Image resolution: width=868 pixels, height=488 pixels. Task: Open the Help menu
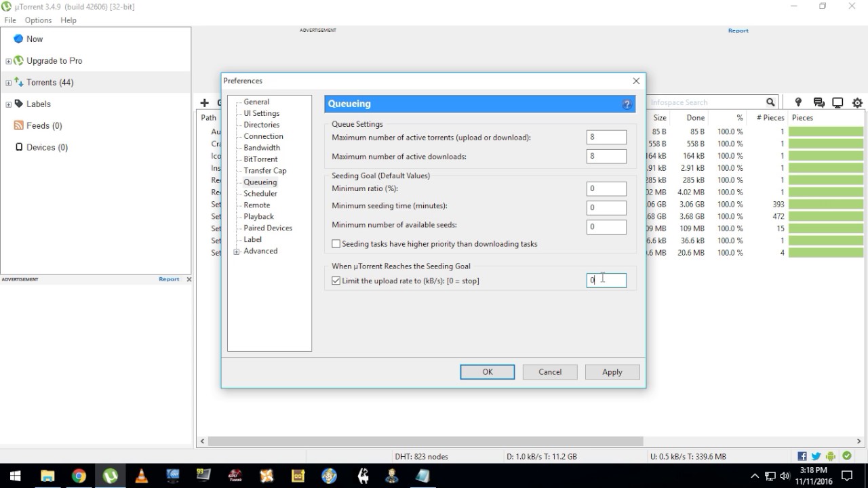point(68,20)
